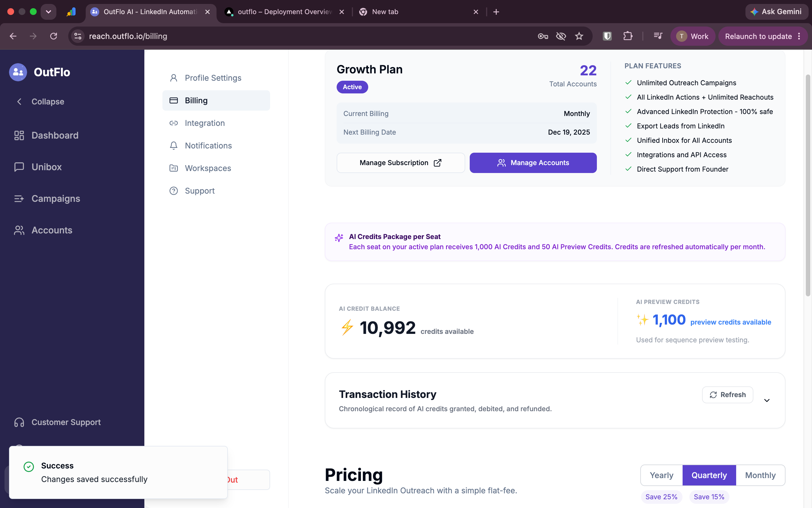
Task: Click the Active plan badge
Action: 352,87
